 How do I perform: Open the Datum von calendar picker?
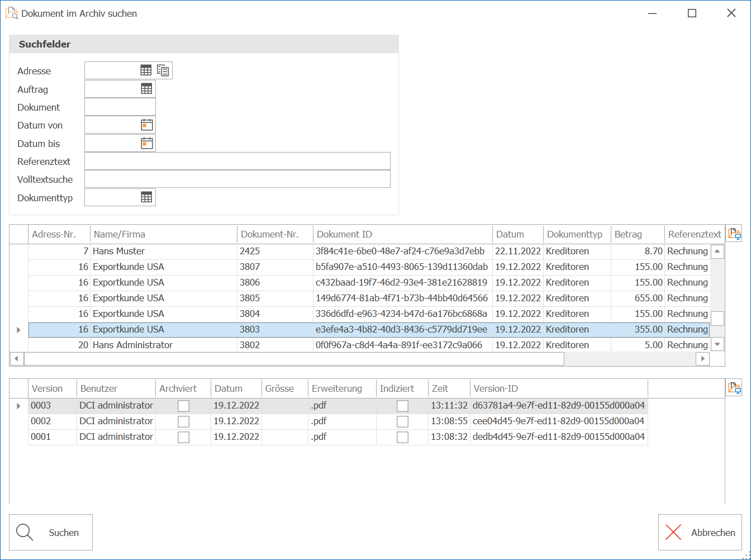pos(146,125)
